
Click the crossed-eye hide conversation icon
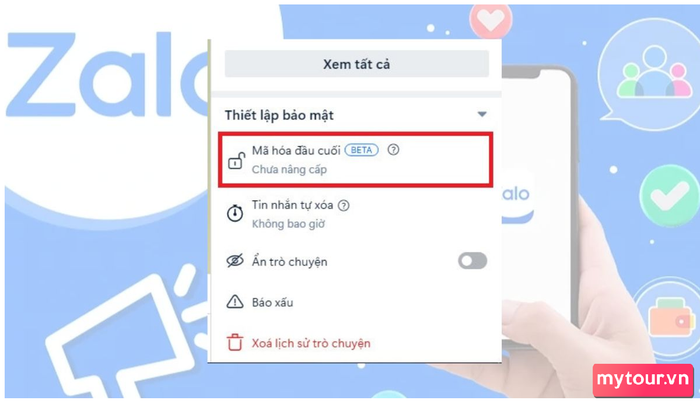(x=235, y=261)
